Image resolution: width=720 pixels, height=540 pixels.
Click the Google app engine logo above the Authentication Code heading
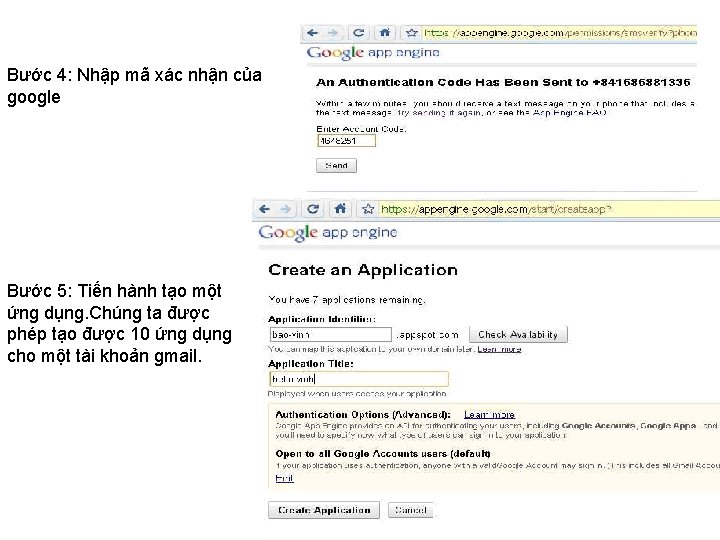click(373, 53)
